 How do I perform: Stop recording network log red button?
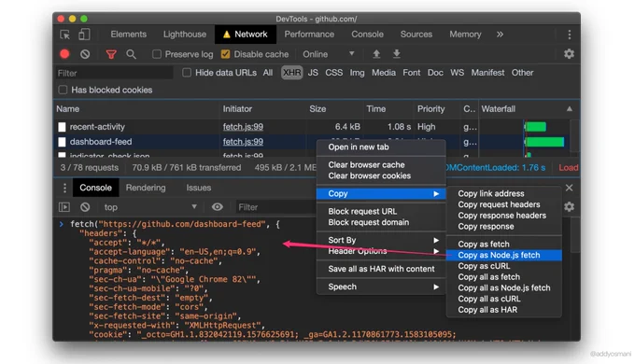point(64,54)
